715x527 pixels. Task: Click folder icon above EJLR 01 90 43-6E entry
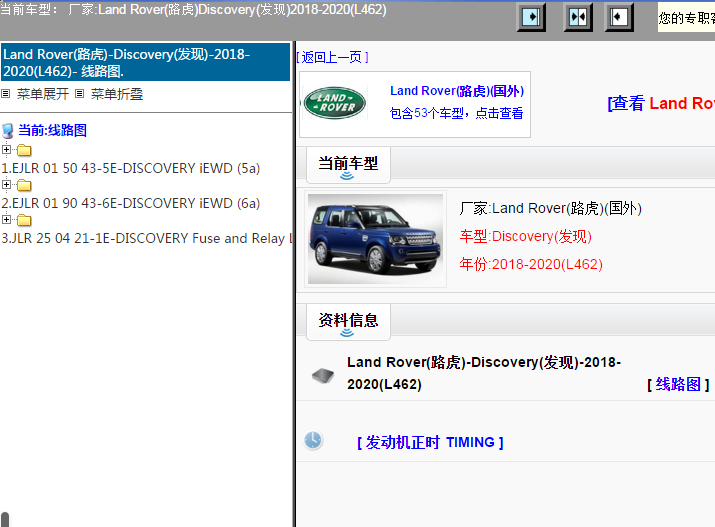(x=24, y=185)
